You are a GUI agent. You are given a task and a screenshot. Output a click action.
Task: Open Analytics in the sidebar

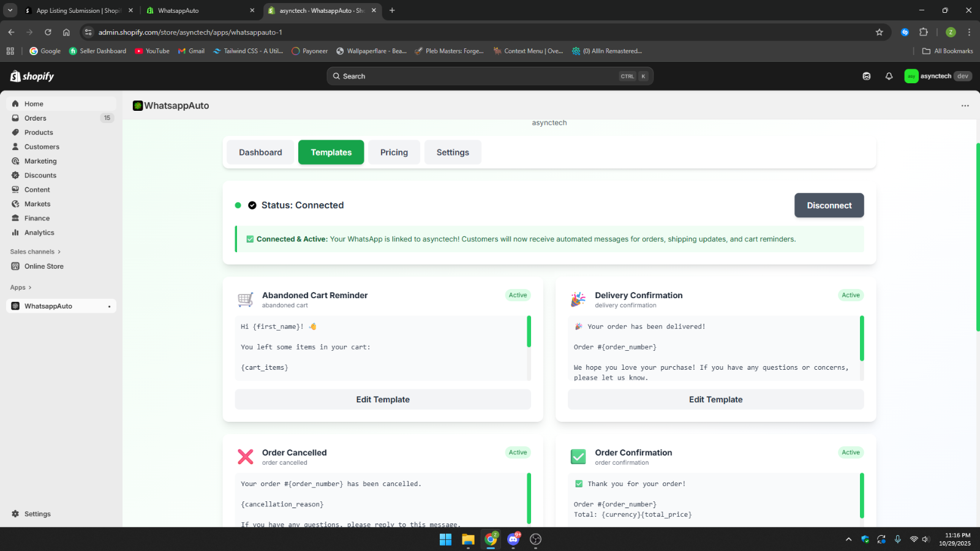tap(61, 233)
